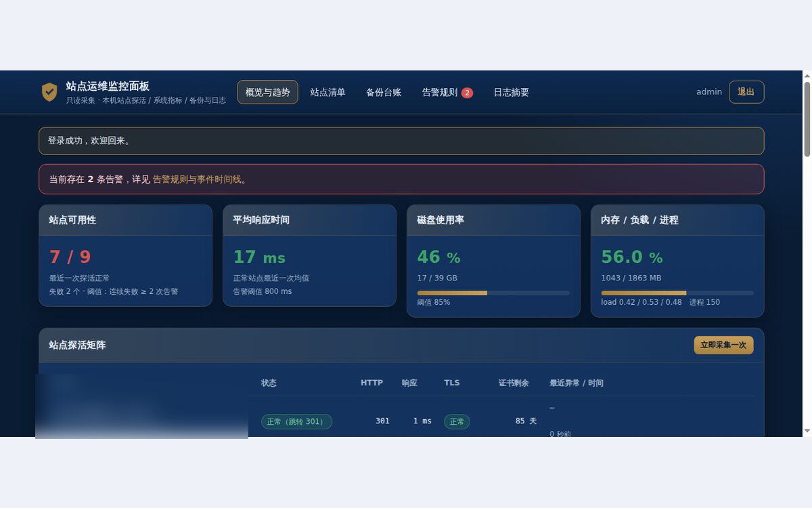Click the 站点运维监控面板 title
The width and height of the screenshot is (812, 508).
pos(108,86)
